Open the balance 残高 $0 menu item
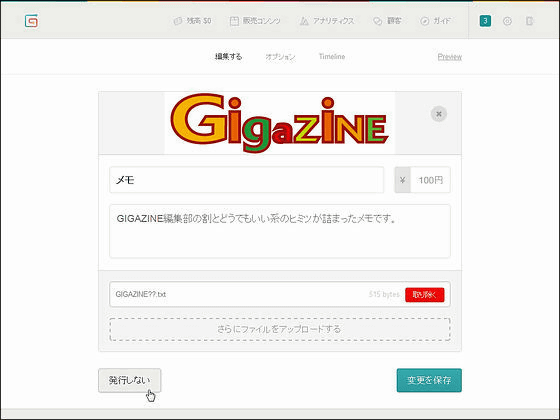Viewport: 560px width, 420px height. (x=192, y=21)
